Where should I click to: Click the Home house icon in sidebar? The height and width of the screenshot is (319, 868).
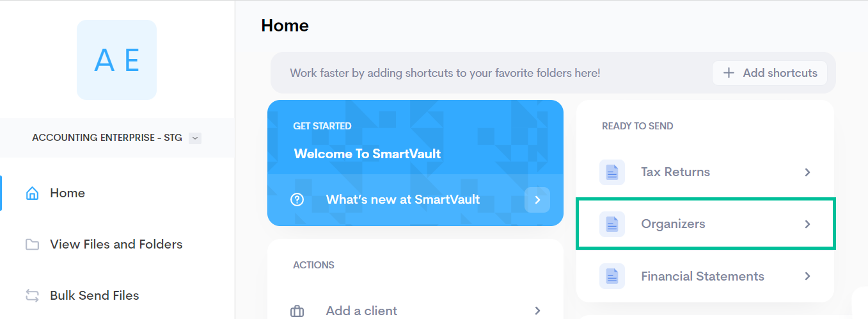pos(32,193)
